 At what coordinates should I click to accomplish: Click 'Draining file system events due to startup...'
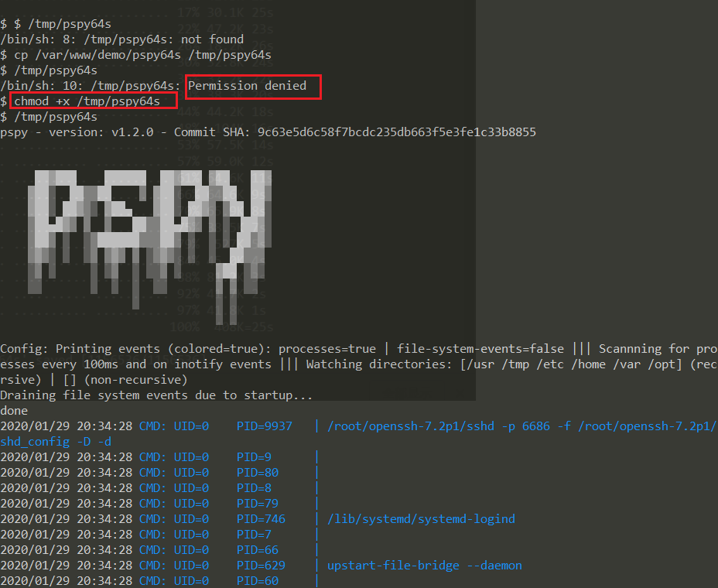coord(156,395)
